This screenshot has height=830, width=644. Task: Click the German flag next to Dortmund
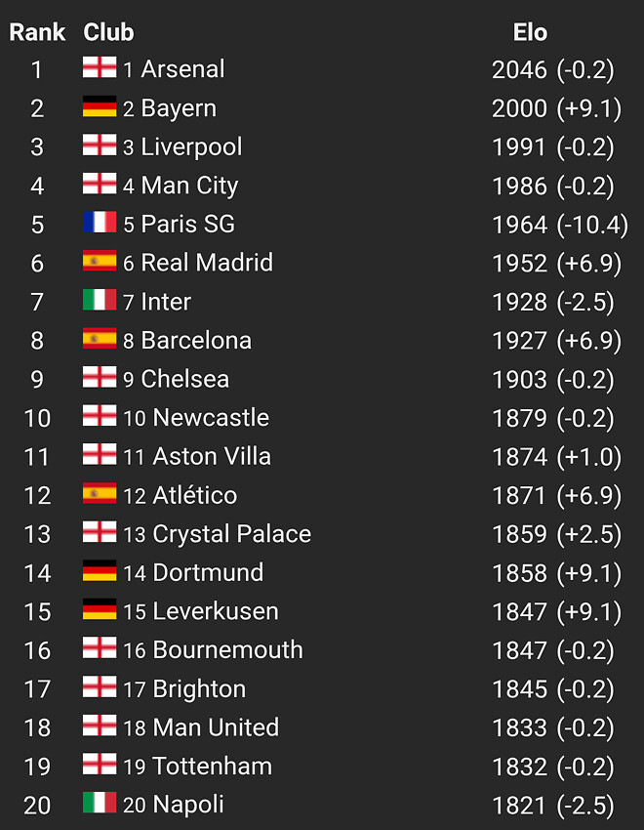[100, 570]
